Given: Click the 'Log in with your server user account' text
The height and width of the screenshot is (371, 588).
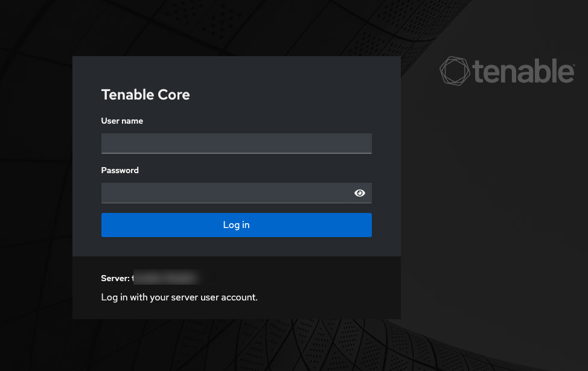Looking at the screenshot, I should [x=179, y=297].
